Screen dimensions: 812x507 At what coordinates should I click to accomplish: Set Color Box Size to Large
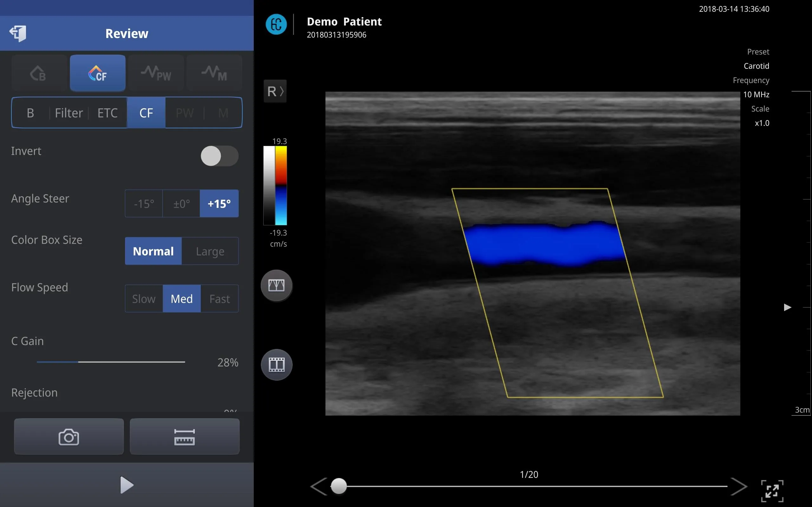210,251
